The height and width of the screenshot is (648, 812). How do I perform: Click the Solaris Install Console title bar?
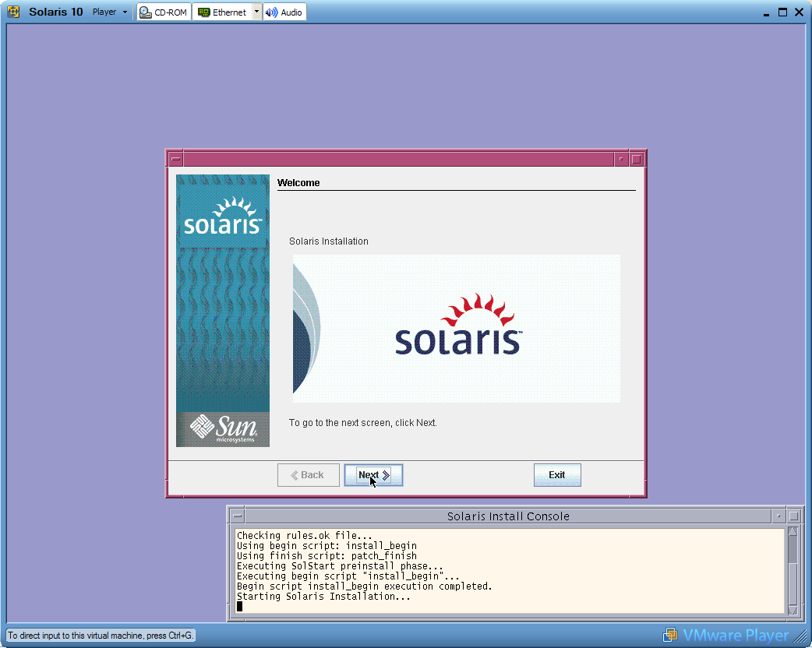[508, 516]
